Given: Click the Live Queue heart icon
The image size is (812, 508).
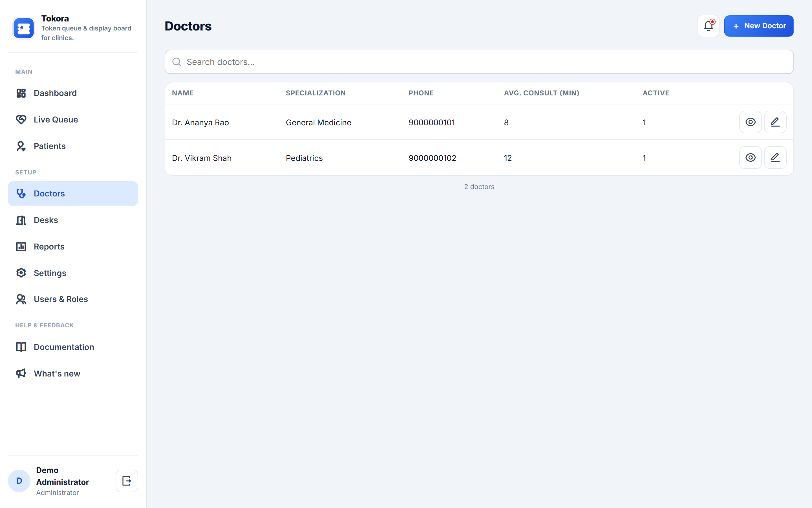Looking at the screenshot, I should pyautogui.click(x=21, y=120).
